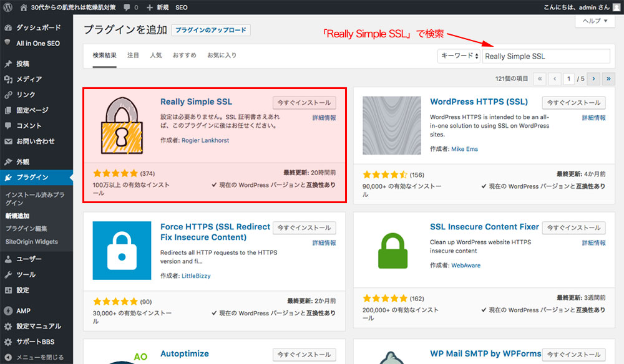
Task: Switch to the おすすめ tab
Action: (x=184, y=55)
